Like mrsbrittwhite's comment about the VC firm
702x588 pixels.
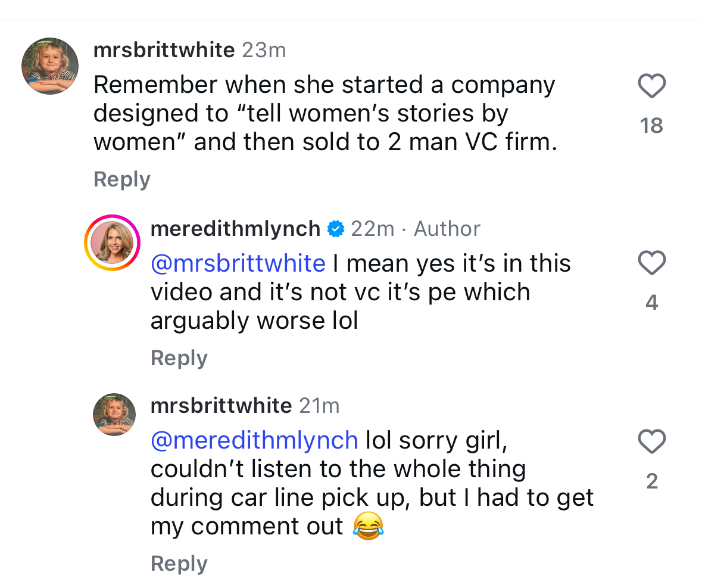(x=651, y=86)
